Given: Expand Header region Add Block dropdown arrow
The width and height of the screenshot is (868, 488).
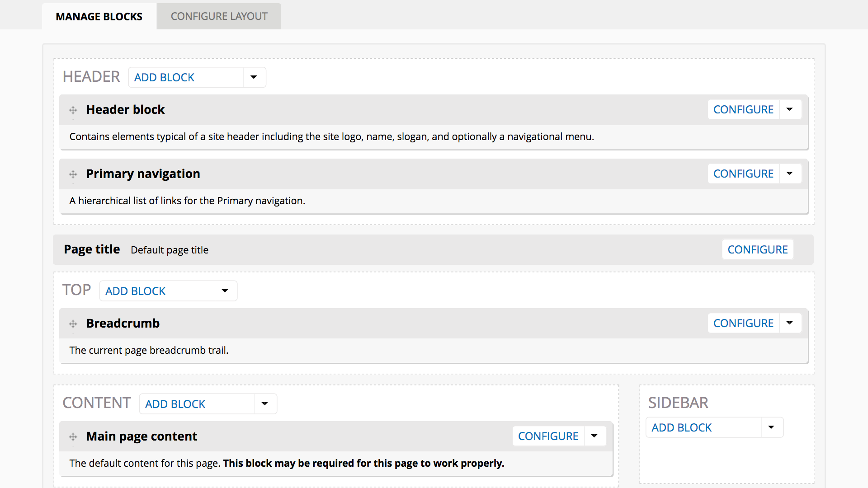Looking at the screenshot, I should tap(254, 77).
